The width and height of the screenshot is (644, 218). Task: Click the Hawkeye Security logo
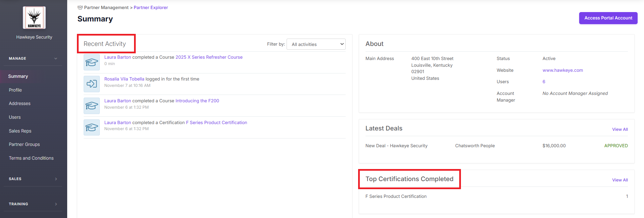point(34,18)
